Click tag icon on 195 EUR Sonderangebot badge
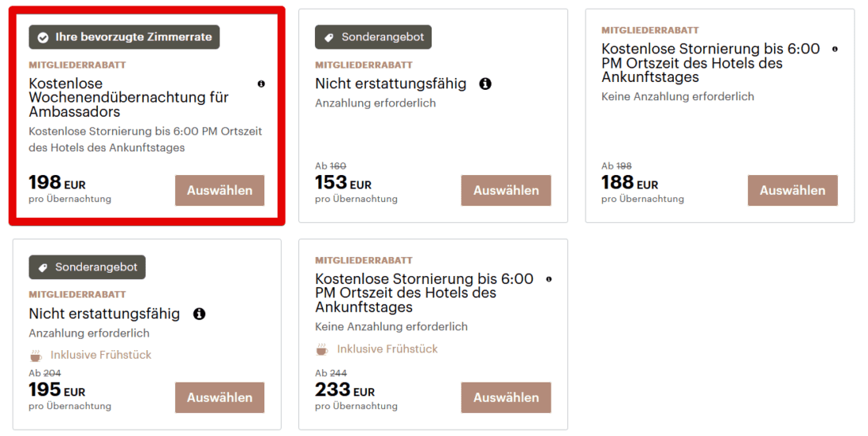This screenshot has width=868, height=436. pyautogui.click(x=43, y=267)
